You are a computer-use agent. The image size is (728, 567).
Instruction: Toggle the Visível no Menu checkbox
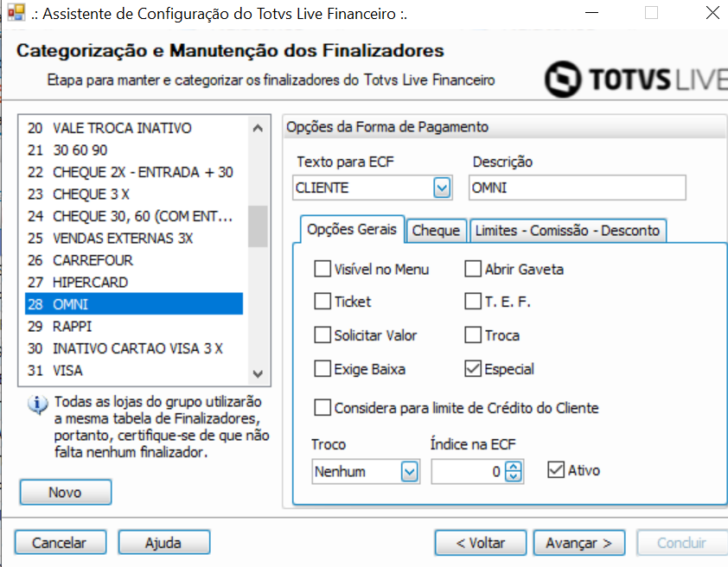coord(322,269)
